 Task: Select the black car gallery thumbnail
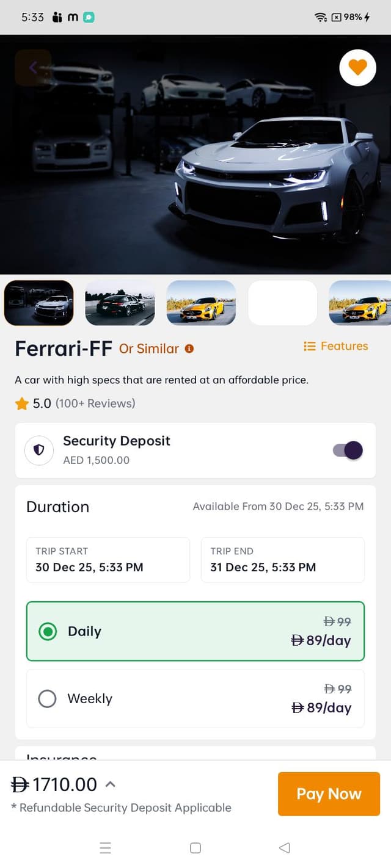[120, 303]
